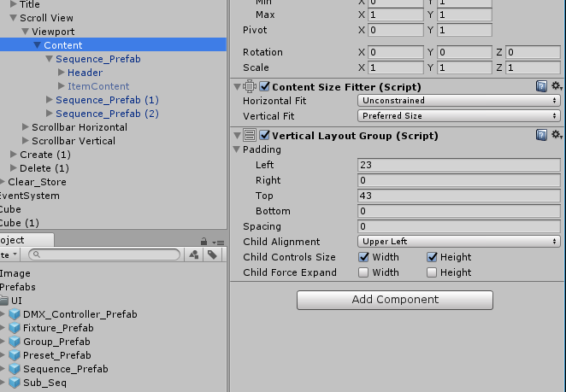Click the search by type filter icon
Screen dimensions: 566x392
click(x=194, y=255)
